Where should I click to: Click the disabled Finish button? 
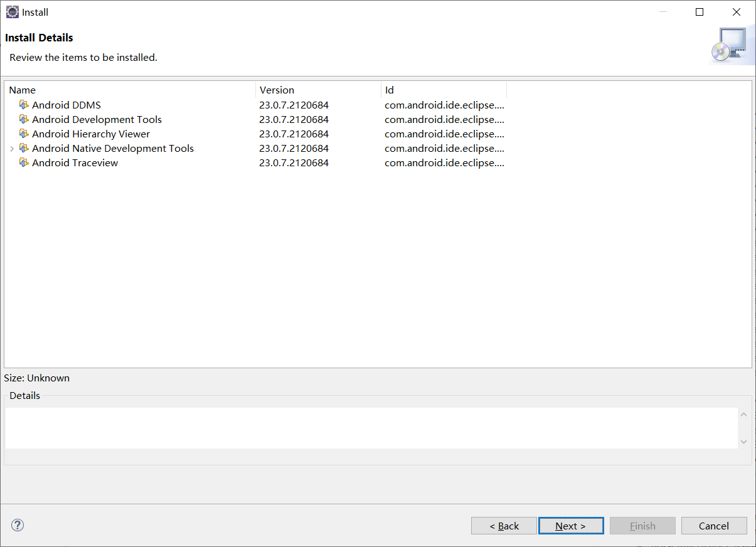(642, 526)
